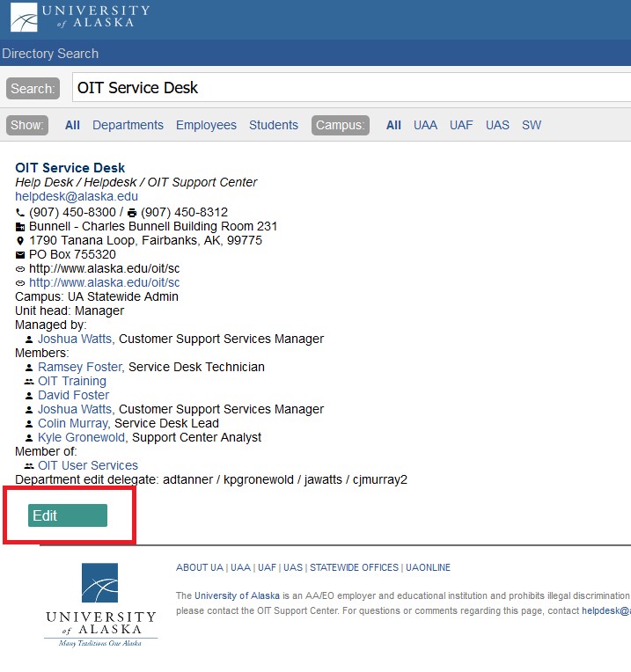Click the phone icon next to (907) 450-8300
631x672 pixels.
(21, 213)
